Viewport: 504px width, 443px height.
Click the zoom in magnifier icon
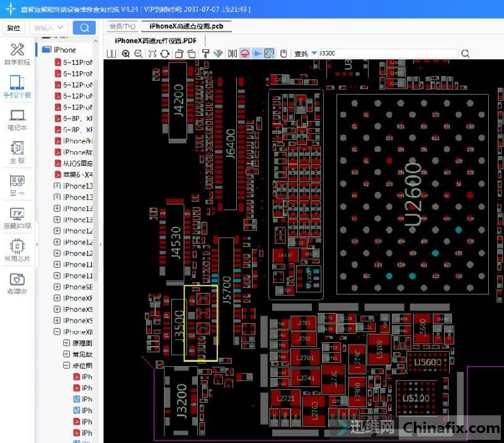(126, 54)
